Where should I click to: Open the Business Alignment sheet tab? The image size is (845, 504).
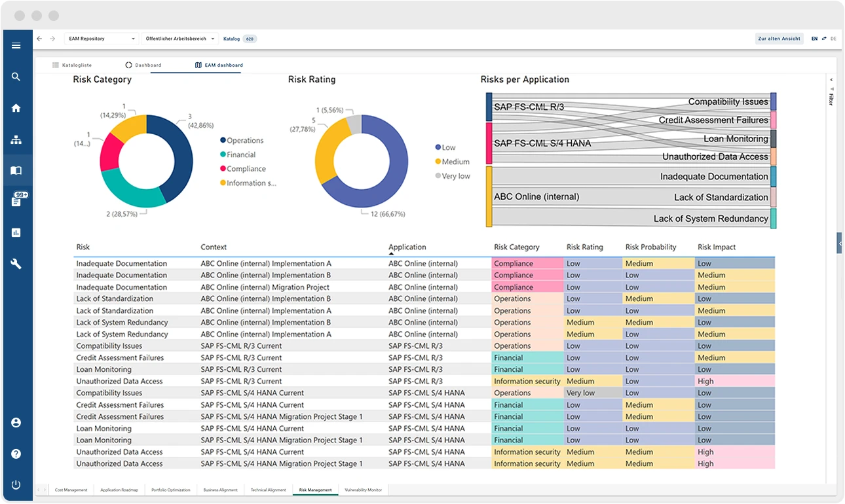pyautogui.click(x=221, y=490)
